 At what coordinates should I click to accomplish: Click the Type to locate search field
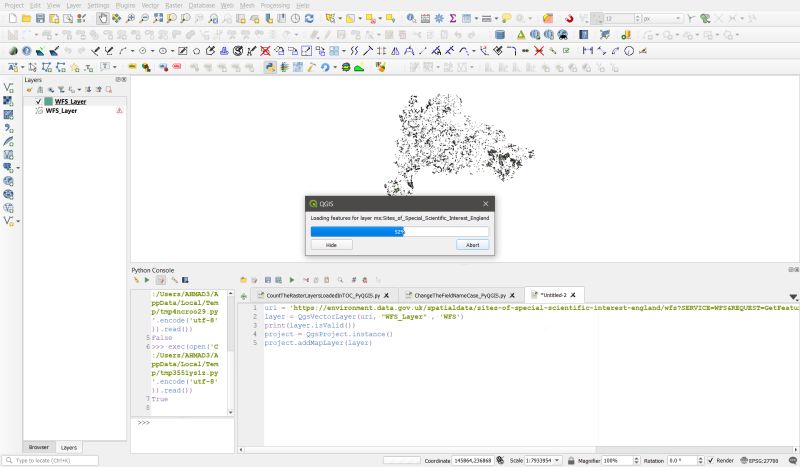pos(50,460)
